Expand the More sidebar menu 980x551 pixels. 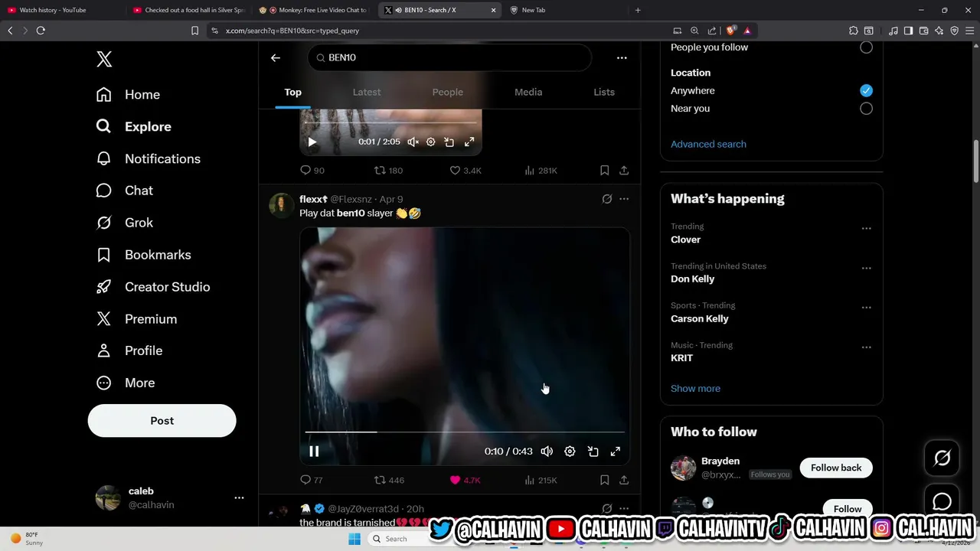pos(125,383)
